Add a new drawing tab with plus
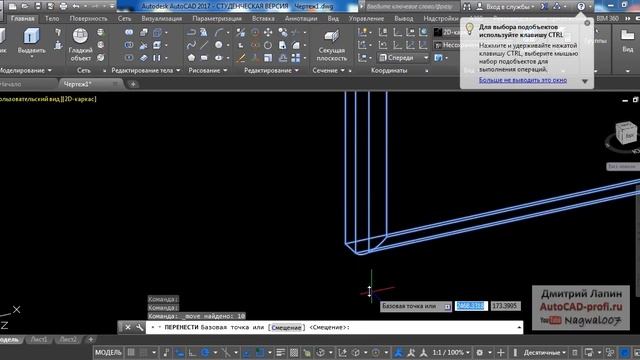This screenshot has height=360, width=640. (133, 84)
